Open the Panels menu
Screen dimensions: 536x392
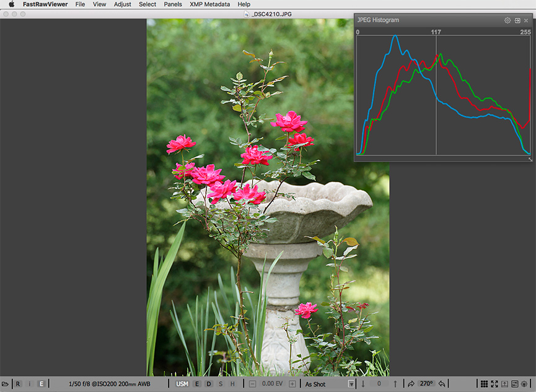173,4
